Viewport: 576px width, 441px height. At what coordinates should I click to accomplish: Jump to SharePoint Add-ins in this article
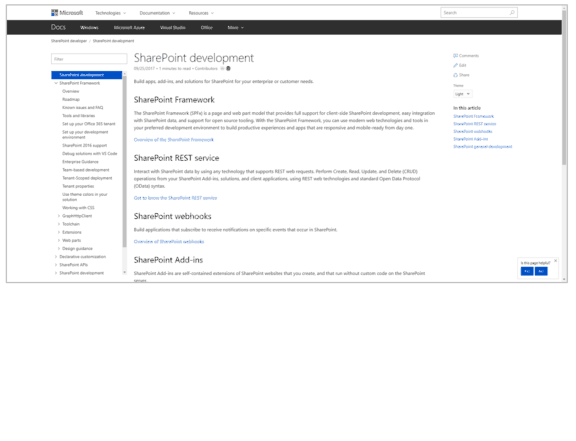point(471,139)
